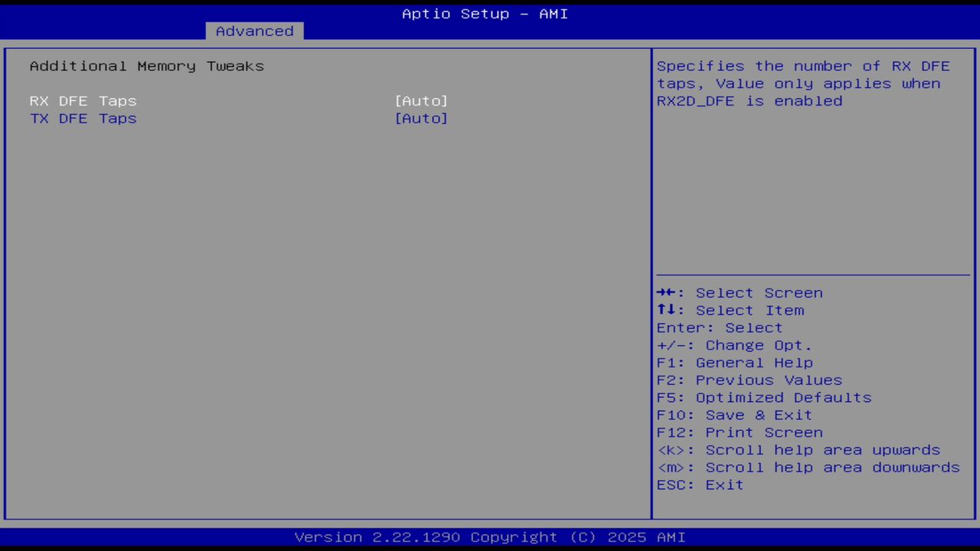Click the F10 Save & Exit option
This screenshot has height=551, width=980.
[x=733, y=414]
